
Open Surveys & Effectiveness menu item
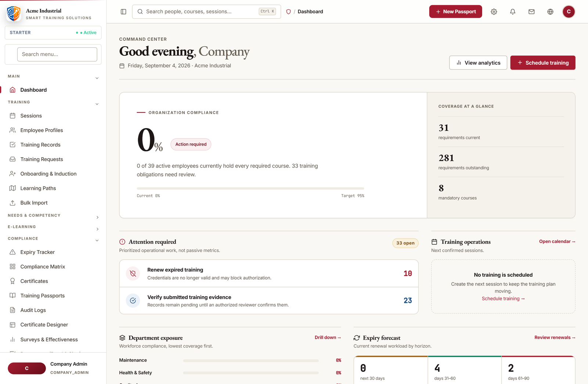click(53, 340)
